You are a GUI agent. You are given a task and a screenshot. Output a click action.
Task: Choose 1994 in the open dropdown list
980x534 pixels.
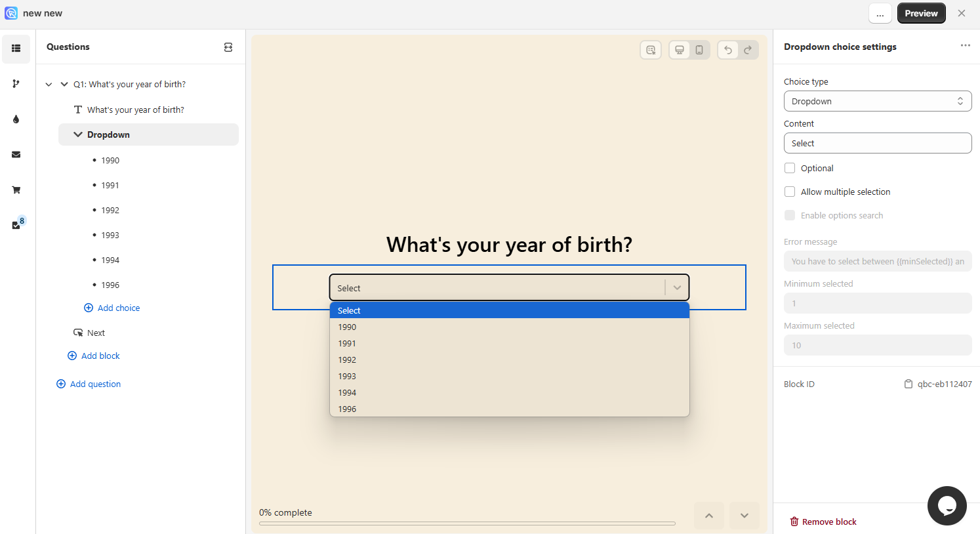(x=509, y=392)
